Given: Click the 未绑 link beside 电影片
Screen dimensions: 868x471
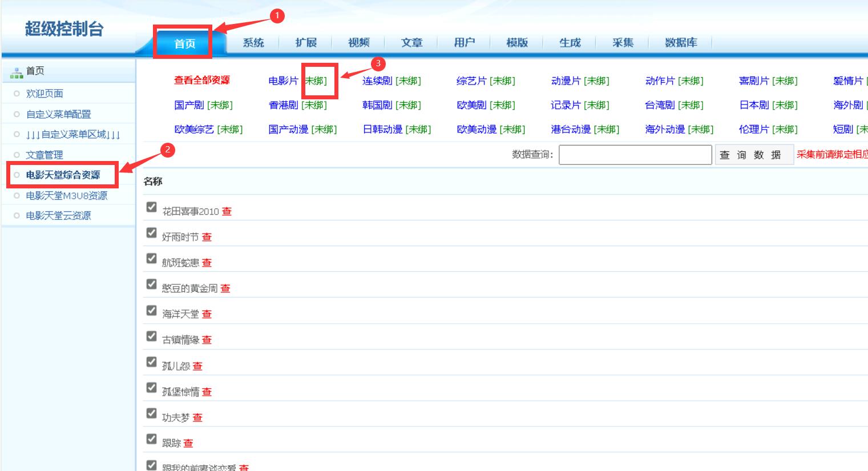Looking at the screenshot, I should tap(316, 81).
